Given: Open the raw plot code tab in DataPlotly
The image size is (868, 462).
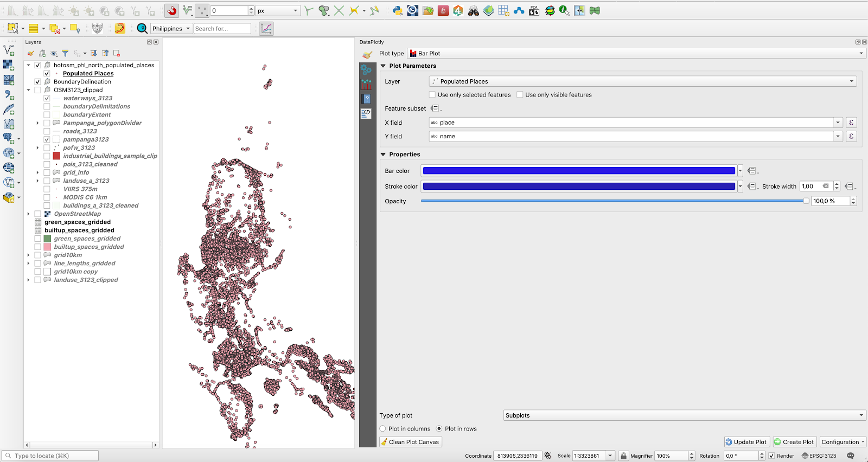Looking at the screenshot, I should pyautogui.click(x=367, y=113).
